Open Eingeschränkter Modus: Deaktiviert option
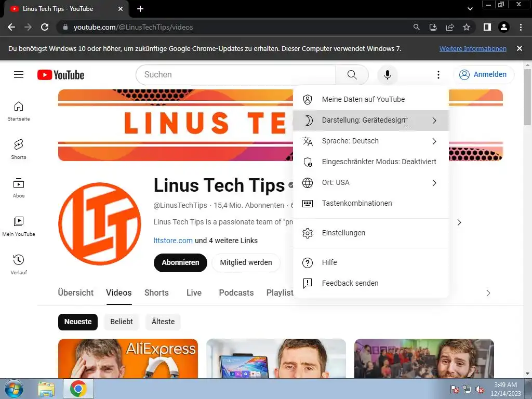This screenshot has width=532, height=399. 371,162
